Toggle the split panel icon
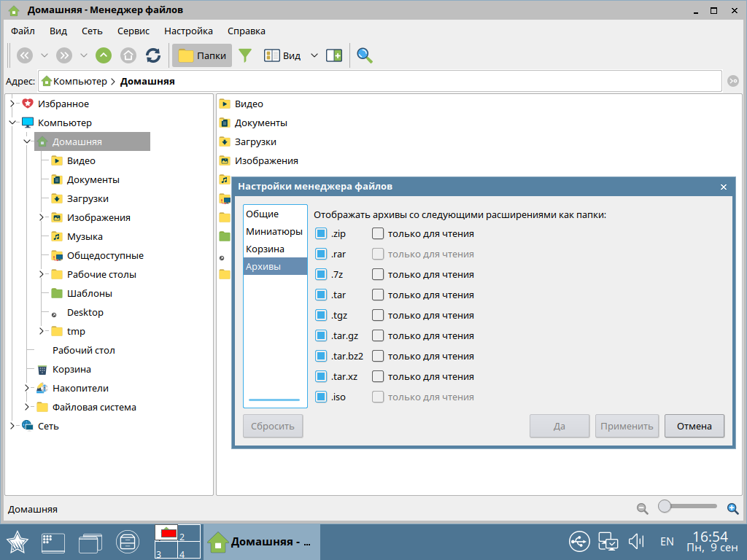Screen dimensions: 747x560 [334, 55]
